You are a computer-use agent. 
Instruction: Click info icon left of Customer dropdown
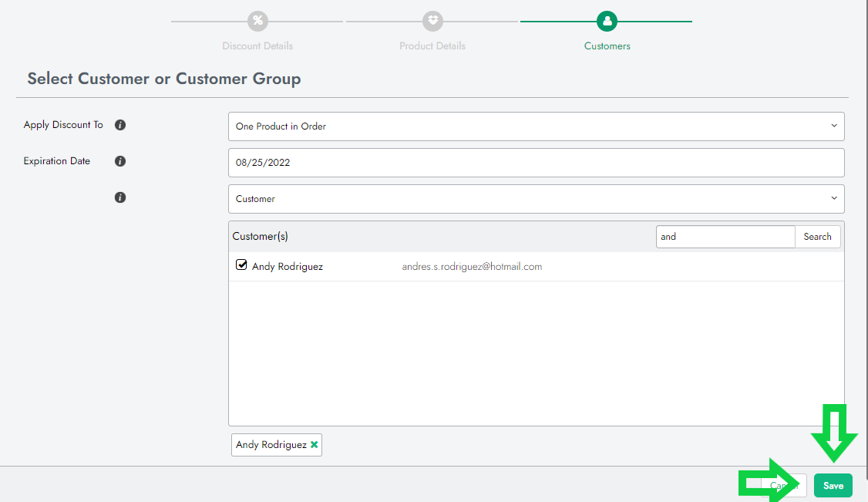(120, 197)
